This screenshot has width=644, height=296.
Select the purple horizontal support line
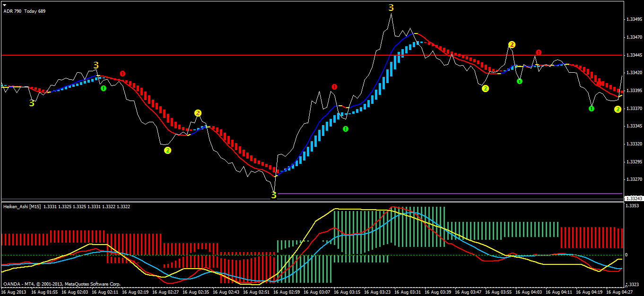(449, 194)
